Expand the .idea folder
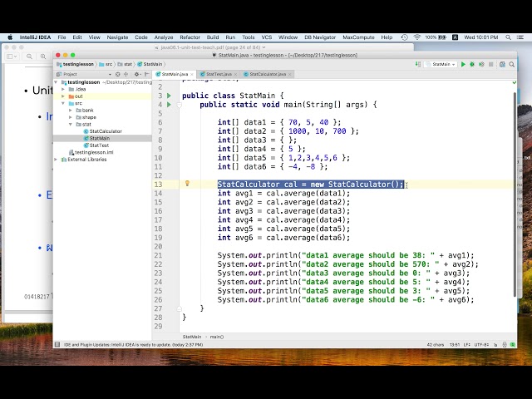This screenshot has height=399, width=532. pos(63,89)
